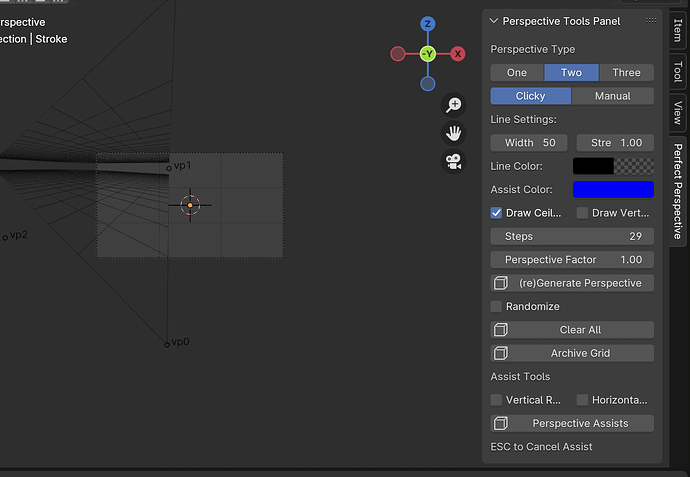
Task: Click the green -Y axis gizmo ball
Action: click(x=428, y=54)
